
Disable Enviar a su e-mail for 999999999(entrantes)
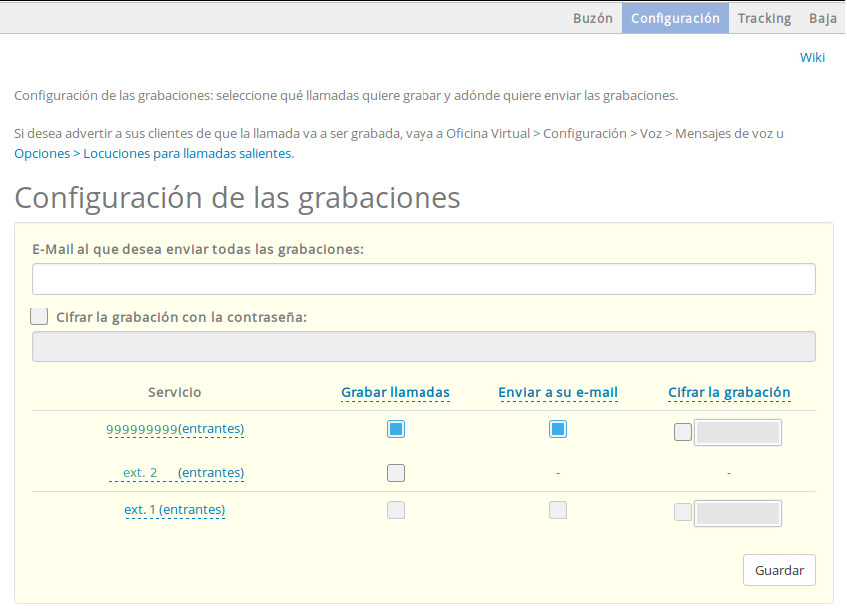[x=558, y=429]
